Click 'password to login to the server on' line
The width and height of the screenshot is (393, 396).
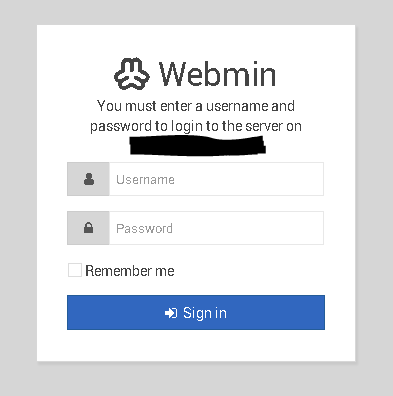click(196, 126)
